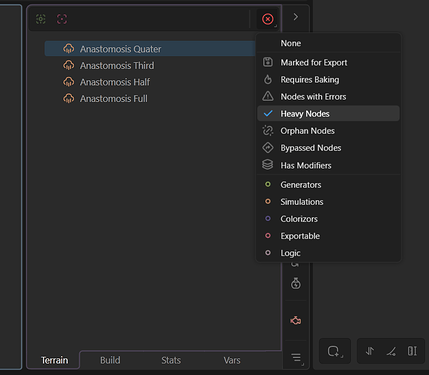Filter by Exportable category
This screenshot has height=375, width=429.
click(328, 236)
